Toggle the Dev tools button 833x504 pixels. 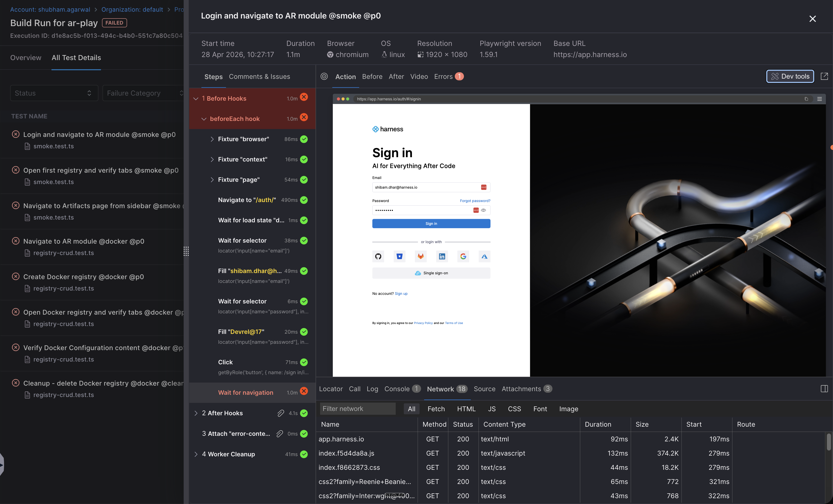click(x=790, y=76)
